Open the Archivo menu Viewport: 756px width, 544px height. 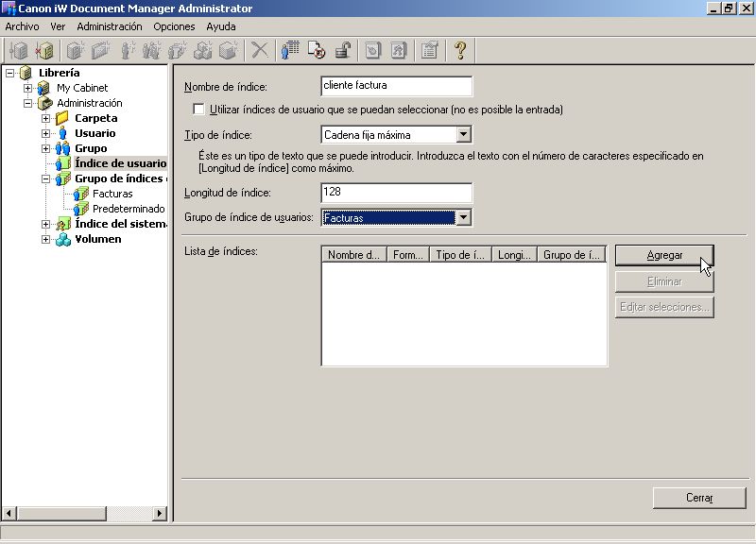(22, 26)
